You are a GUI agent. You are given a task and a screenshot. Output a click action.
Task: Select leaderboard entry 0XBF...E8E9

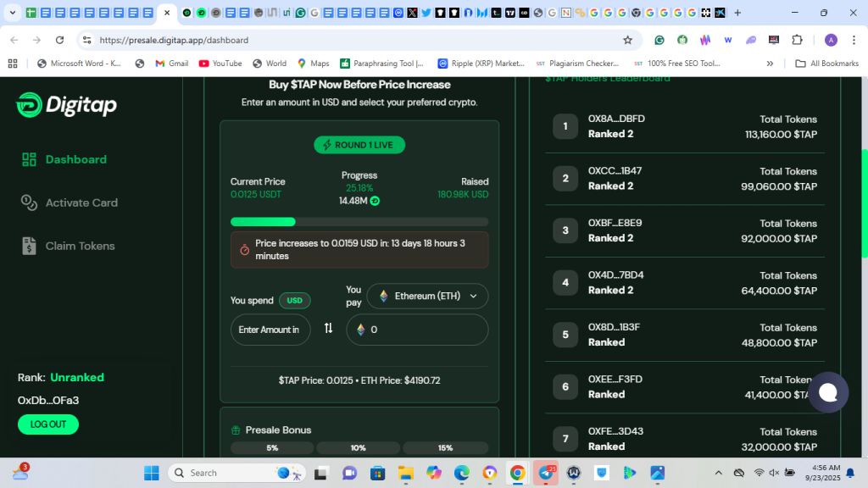[685, 230]
